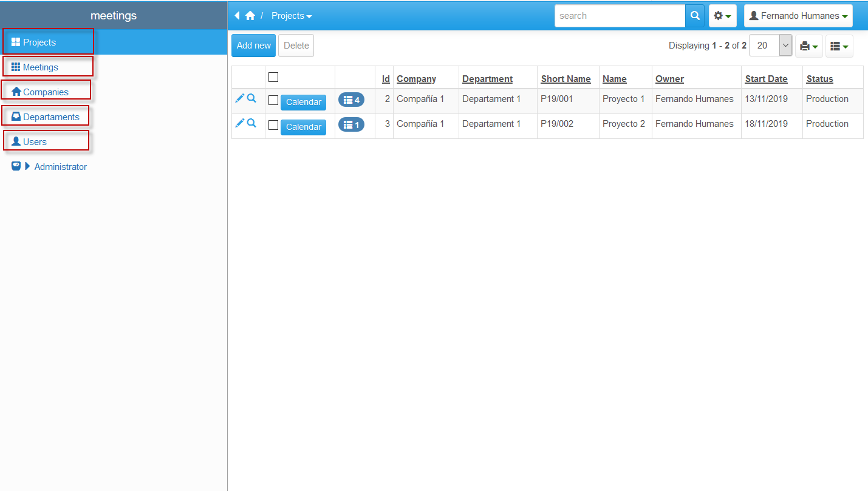Go to home via house icon

tap(250, 16)
